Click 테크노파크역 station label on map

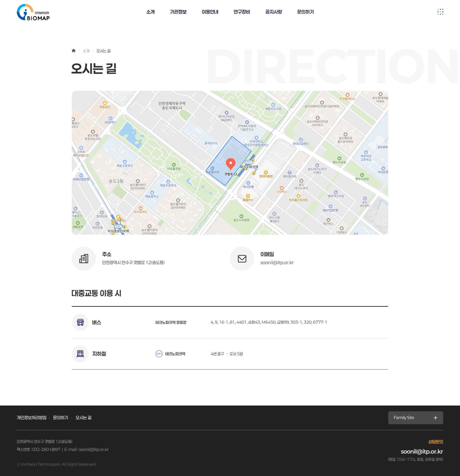pos(249,167)
